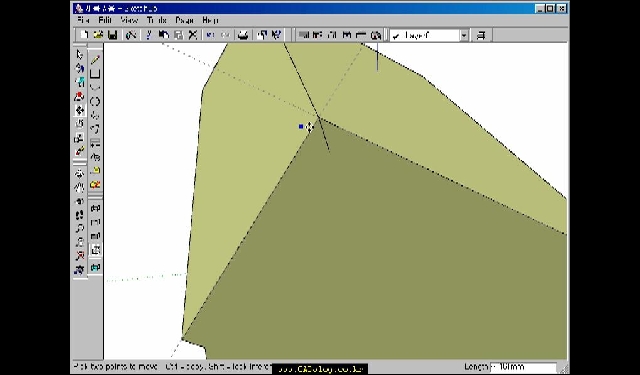Screen dimensions: 640x375
Task: Activate the Pan hand tool
Action: [x=80, y=187]
